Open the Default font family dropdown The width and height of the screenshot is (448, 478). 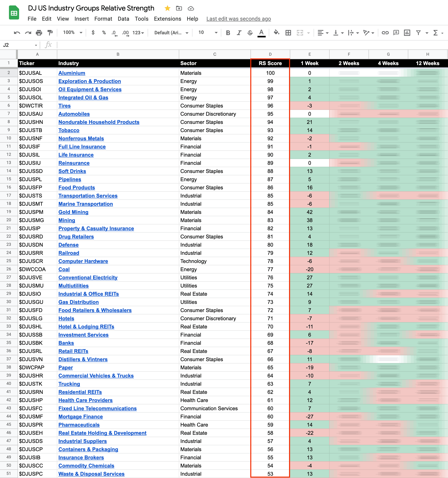[x=171, y=33]
